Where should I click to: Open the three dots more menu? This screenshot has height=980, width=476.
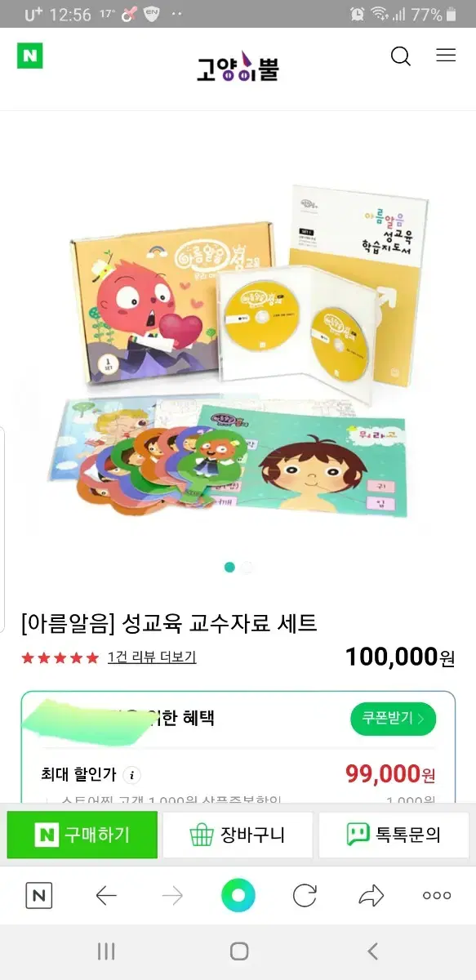coord(437,896)
